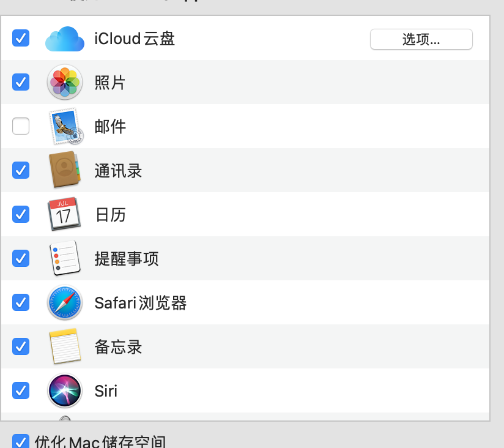Uncheck the iCloud 云盘 checkbox

tap(21, 38)
